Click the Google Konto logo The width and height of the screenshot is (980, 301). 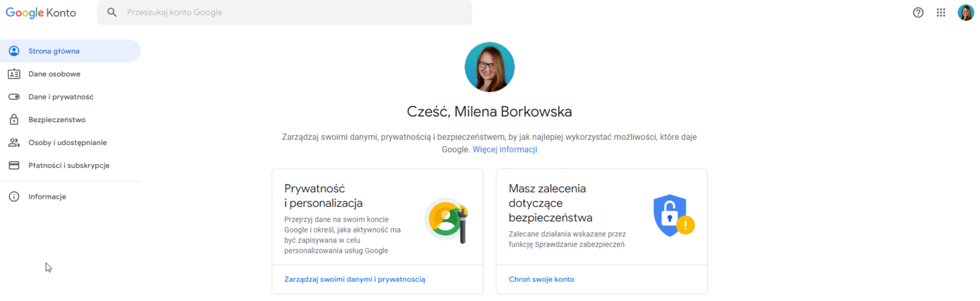[41, 12]
